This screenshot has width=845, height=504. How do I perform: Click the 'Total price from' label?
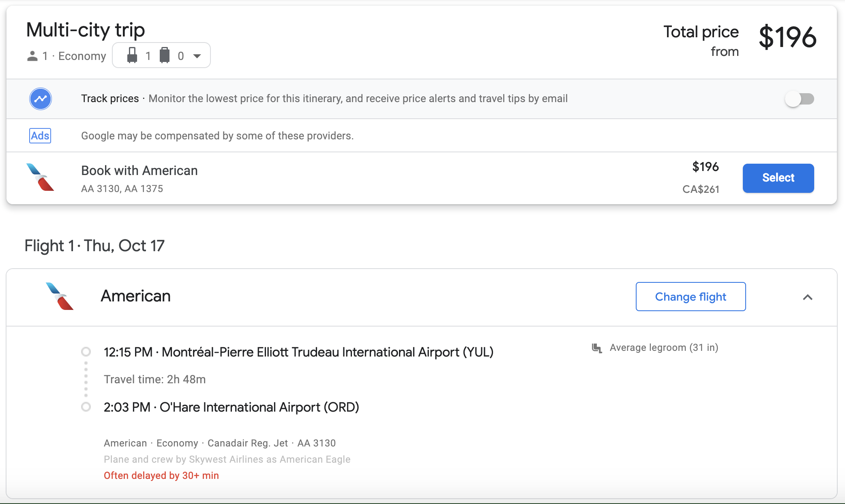click(x=701, y=41)
